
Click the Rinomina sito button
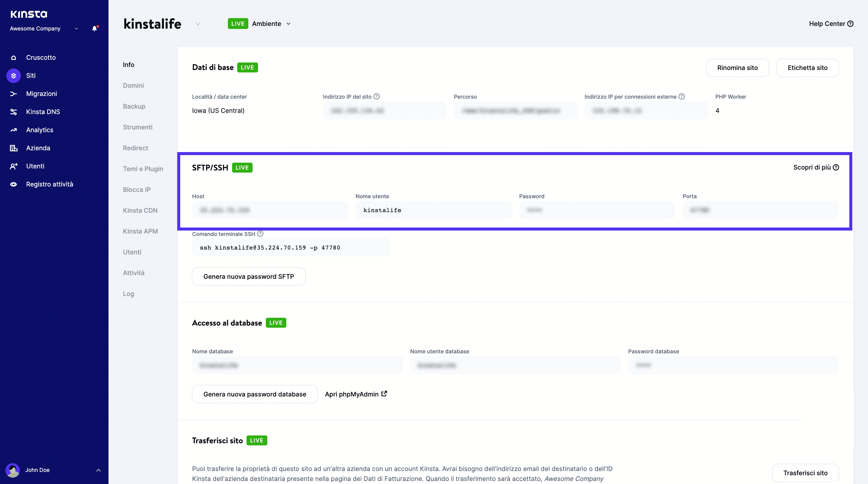(x=737, y=68)
